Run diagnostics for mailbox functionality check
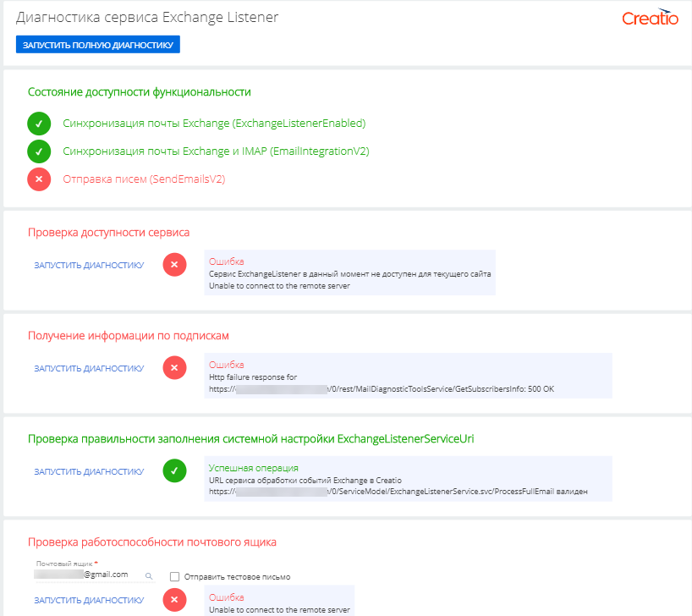 pyautogui.click(x=89, y=601)
